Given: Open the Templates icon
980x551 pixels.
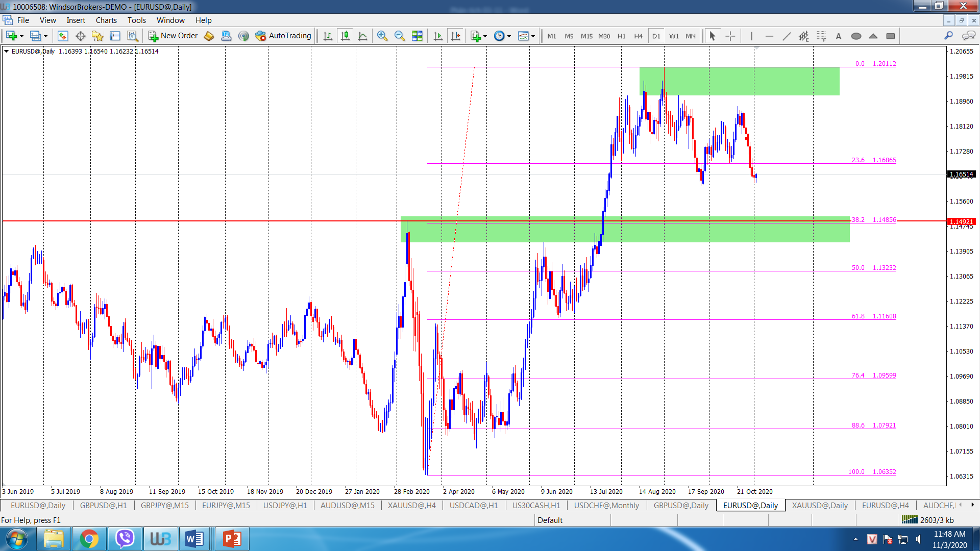Looking at the screenshot, I should pyautogui.click(x=523, y=36).
